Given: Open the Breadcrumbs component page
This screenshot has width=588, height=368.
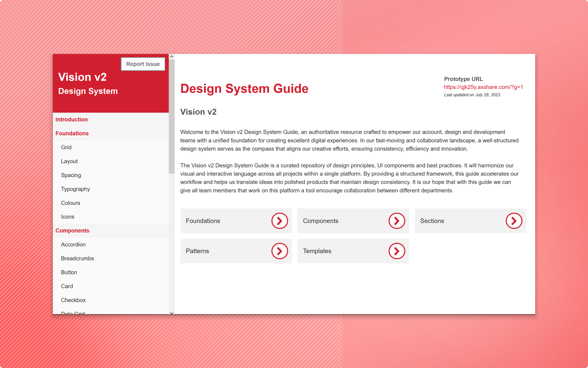Looking at the screenshot, I should (77, 258).
